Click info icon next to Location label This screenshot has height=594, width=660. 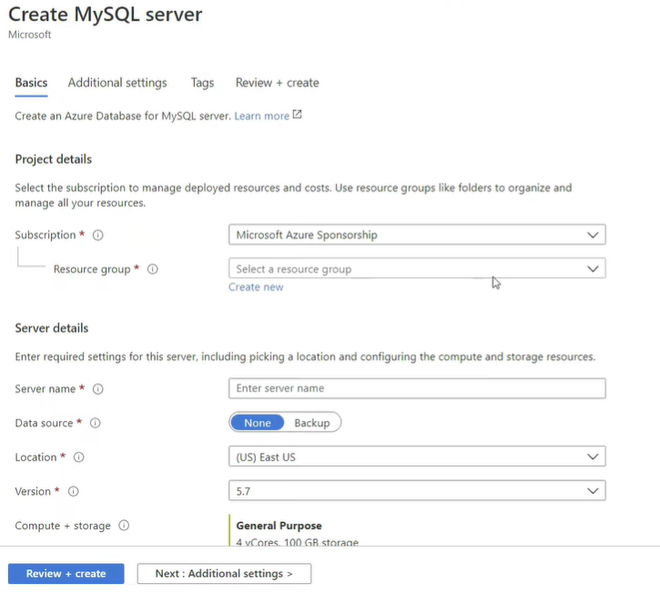[79, 458]
